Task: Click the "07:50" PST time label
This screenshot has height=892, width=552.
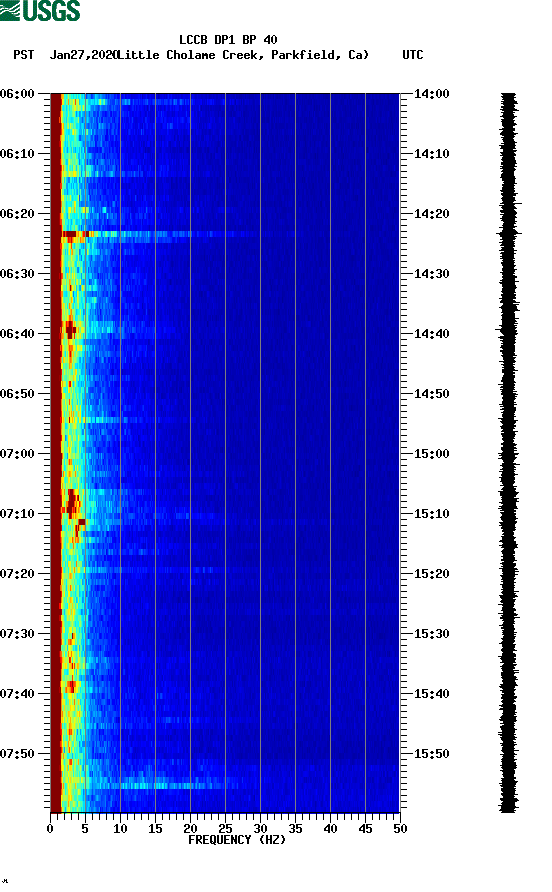Action: (x=18, y=754)
